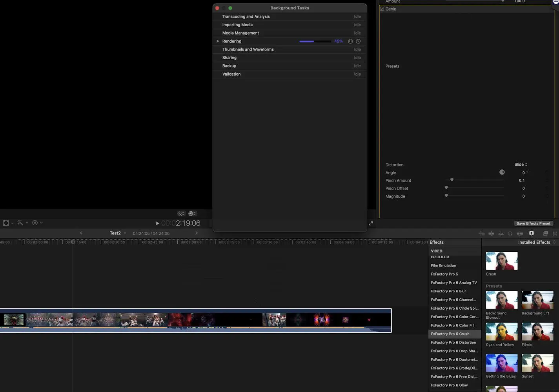Disable the Genie effect checkbox
The height and width of the screenshot is (392, 559).
(382, 9)
